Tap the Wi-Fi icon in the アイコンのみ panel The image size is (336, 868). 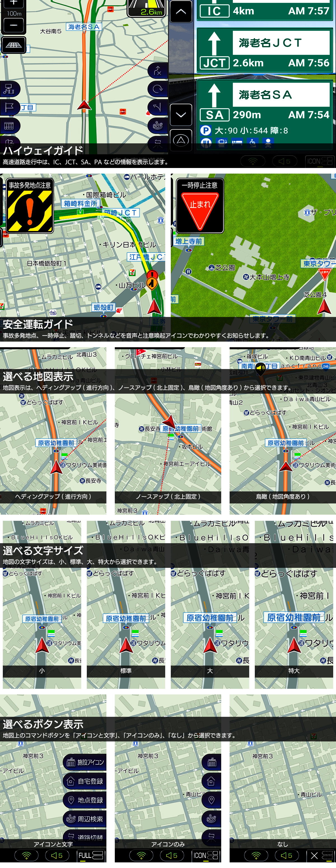(141, 855)
